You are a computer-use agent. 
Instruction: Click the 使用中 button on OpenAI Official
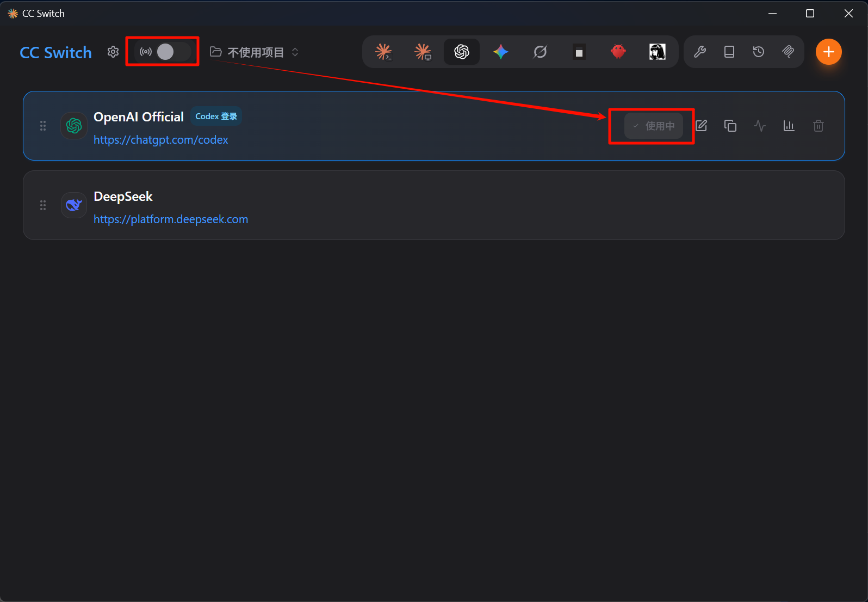point(654,126)
